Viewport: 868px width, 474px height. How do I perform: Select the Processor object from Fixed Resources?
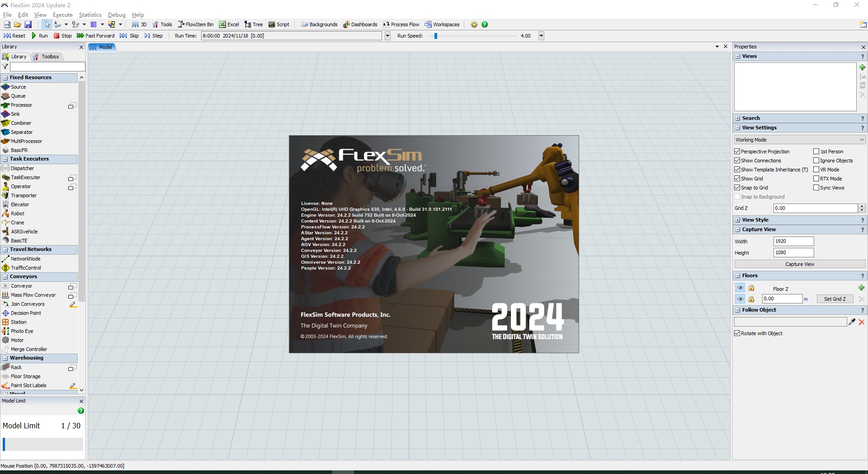point(21,105)
